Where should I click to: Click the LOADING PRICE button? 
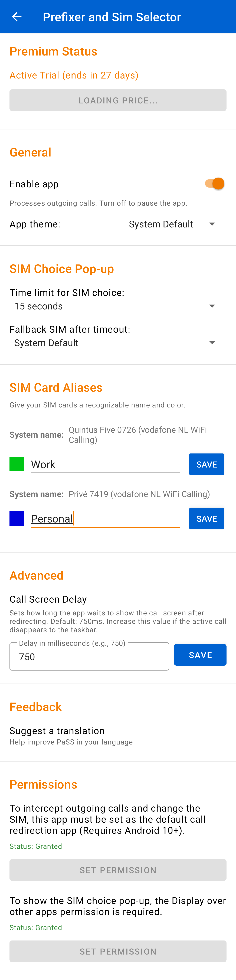pyautogui.click(x=118, y=100)
